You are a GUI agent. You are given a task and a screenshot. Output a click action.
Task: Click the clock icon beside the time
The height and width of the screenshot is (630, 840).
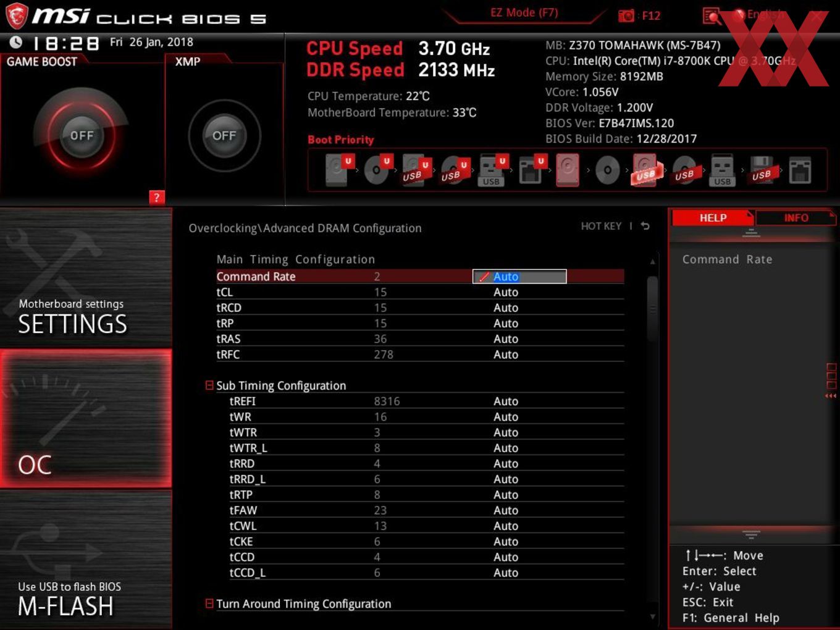coord(16,42)
